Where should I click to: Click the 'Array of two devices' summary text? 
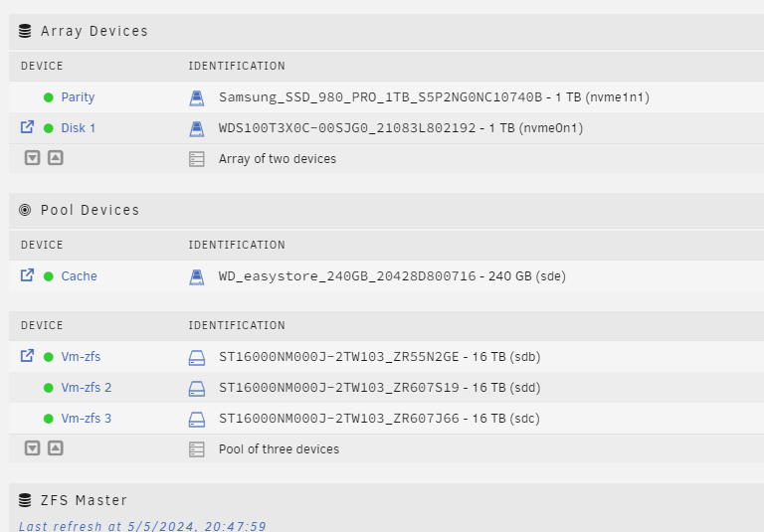click(278, 159)
